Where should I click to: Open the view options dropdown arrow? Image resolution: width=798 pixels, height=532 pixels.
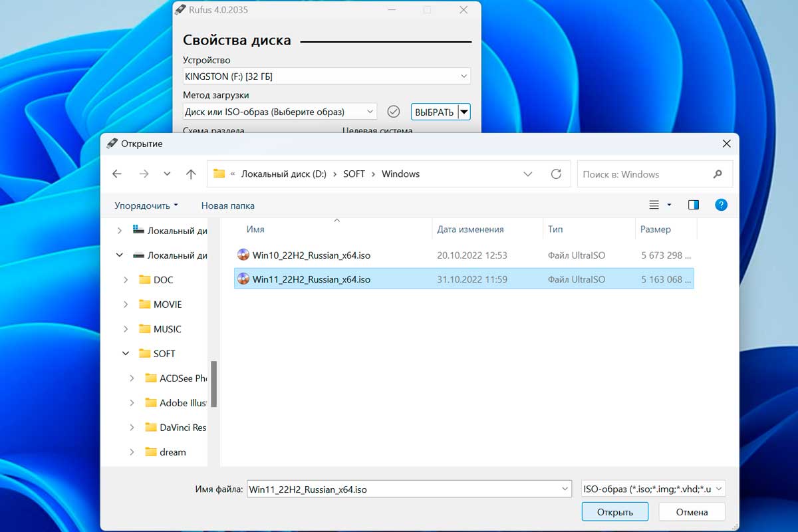[669, 205]
